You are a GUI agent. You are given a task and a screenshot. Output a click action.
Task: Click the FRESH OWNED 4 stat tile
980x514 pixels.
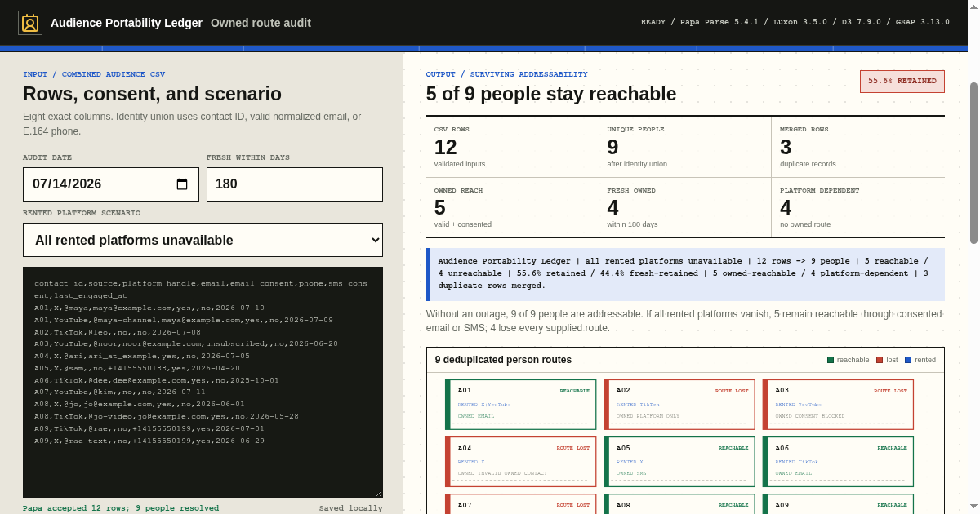(685, 208)
